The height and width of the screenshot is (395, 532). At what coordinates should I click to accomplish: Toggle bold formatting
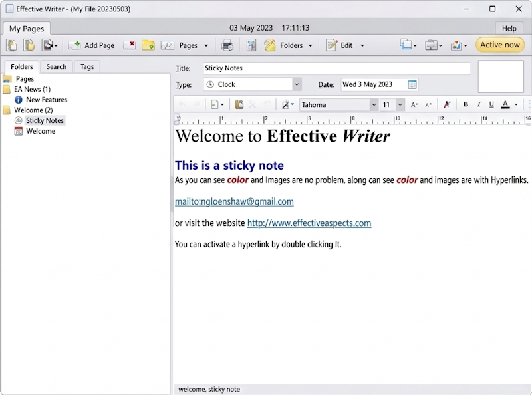[x=465, y=104]
